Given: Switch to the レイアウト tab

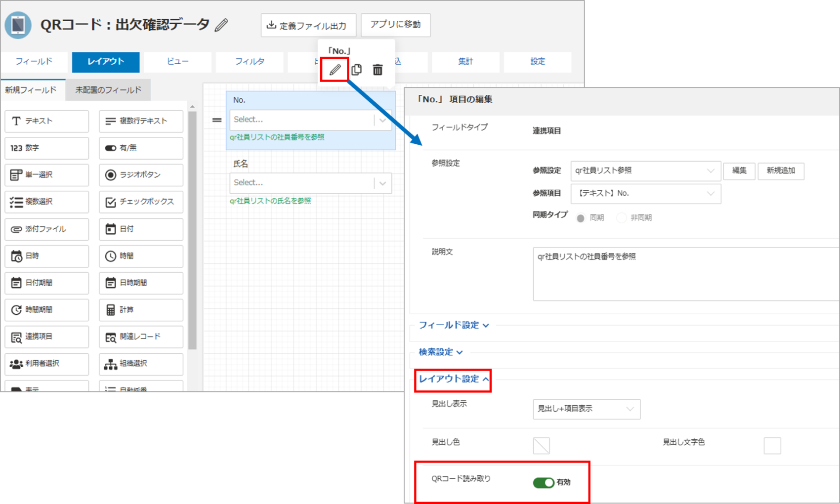Looking at the screenshot, I should 106,62.
